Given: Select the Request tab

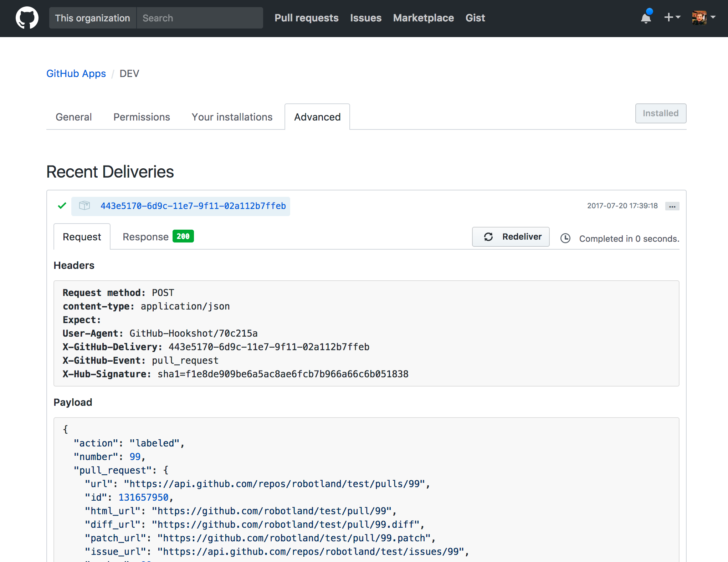Looking at the screenshot, I should [x=82, y=237].
